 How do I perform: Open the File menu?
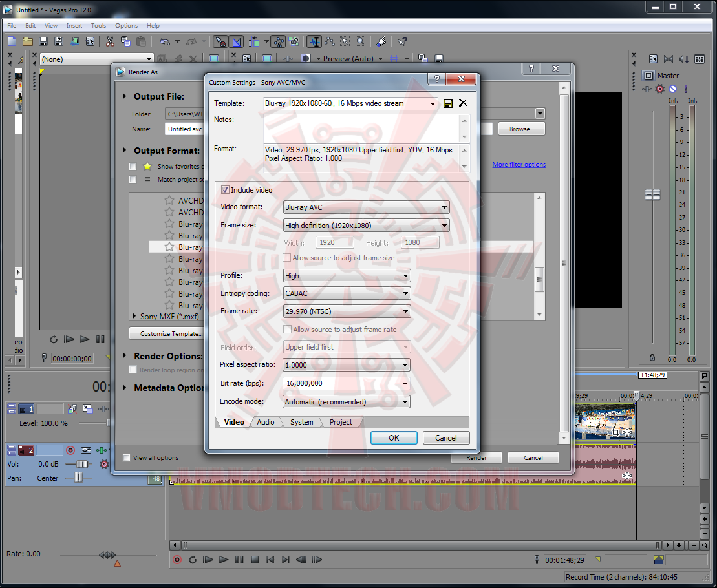[x=12, y=26]
